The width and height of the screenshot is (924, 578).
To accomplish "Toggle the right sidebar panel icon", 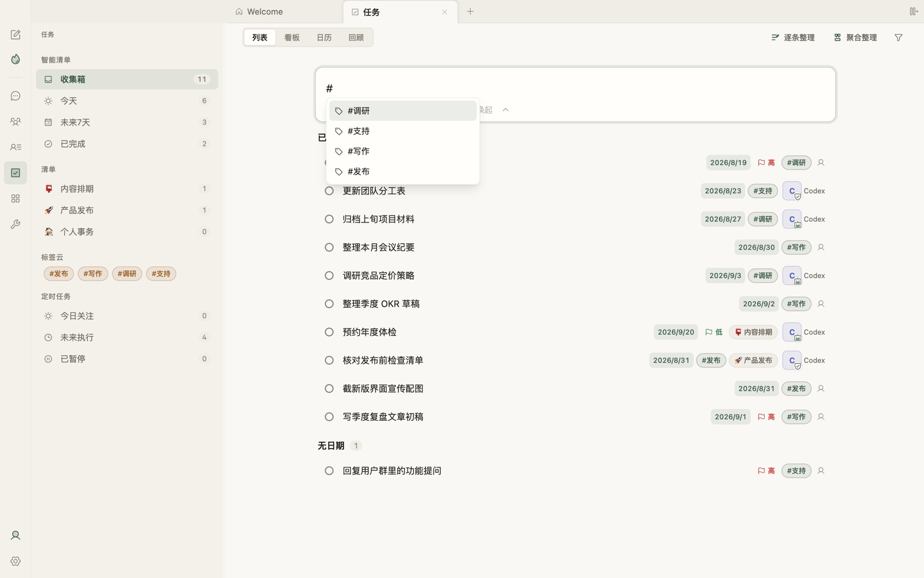I will 914,12.
